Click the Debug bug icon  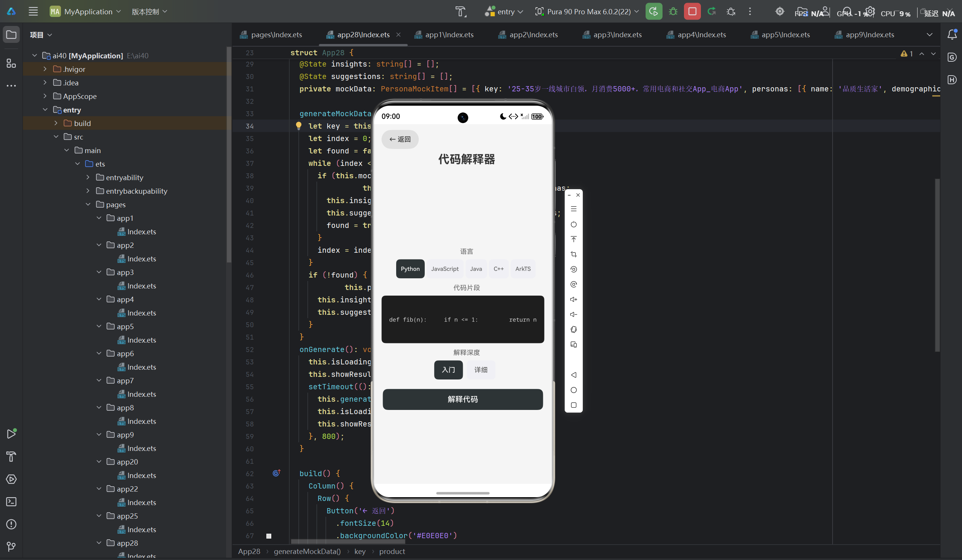pyautogui.click(x=673, y=11)
